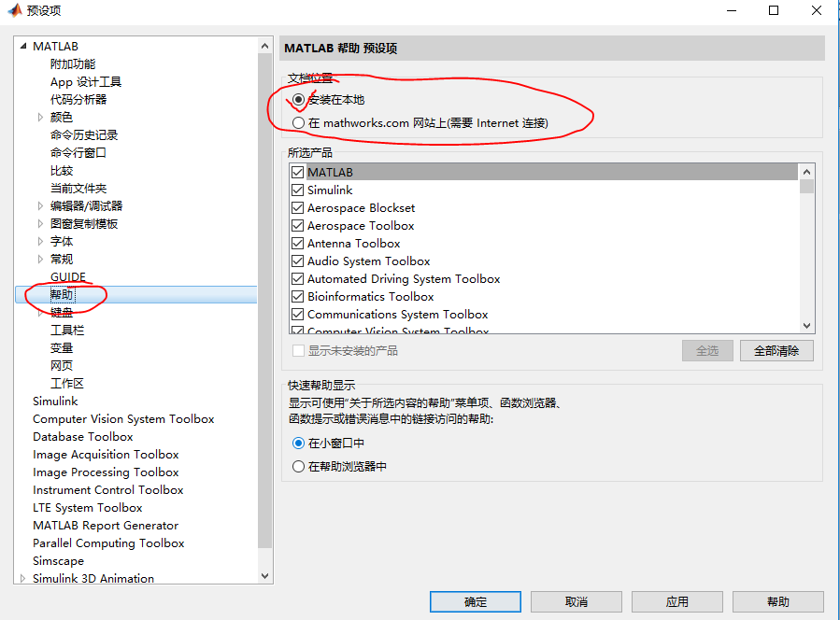Viewport: 840px width, 620px height.
Task: Select 当前文件夹 in the tree
Action: click(x=78, y=189)
